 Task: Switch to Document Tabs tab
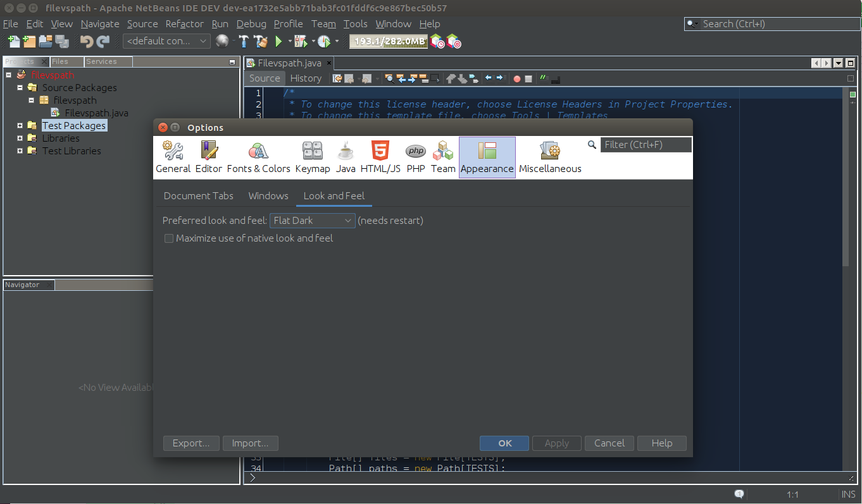click(x=199, y=196)
